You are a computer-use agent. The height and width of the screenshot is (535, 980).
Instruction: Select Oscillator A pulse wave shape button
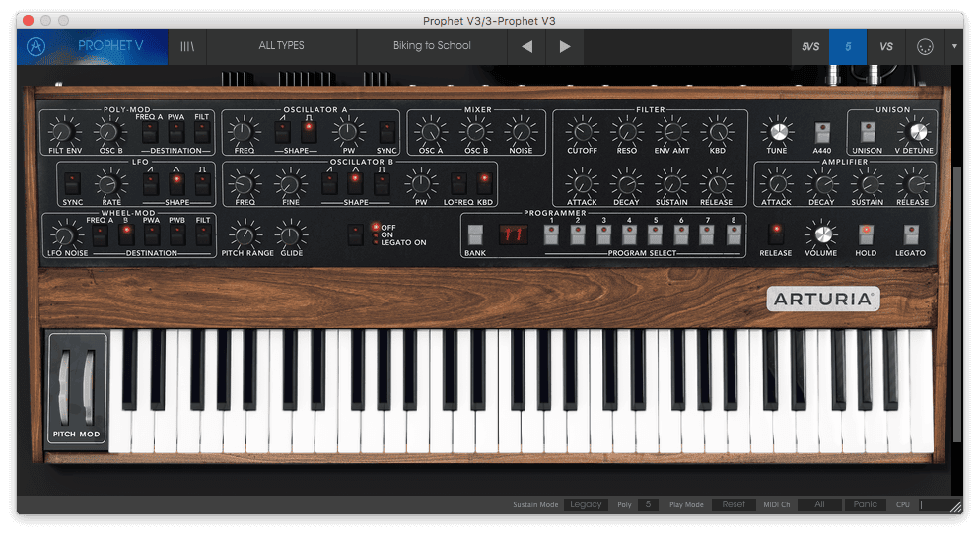(x=309, y=132)
